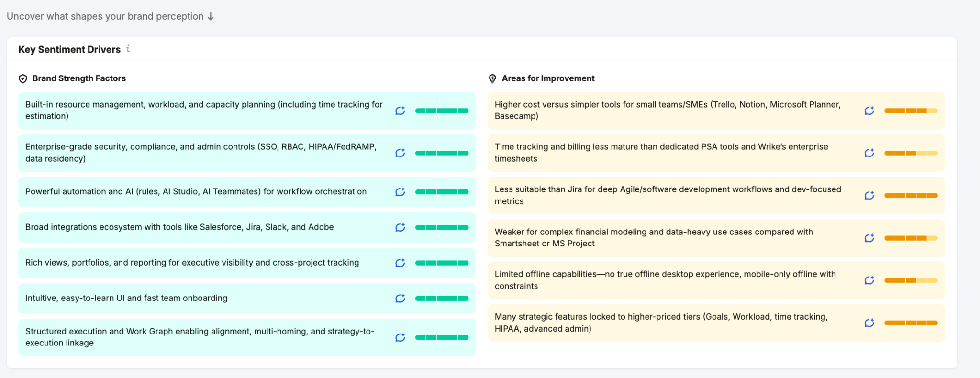This screenshot has width=980, height=378.
Task: Select the 'Time tracking and billing less mature' text
Action: pos(661,153)
